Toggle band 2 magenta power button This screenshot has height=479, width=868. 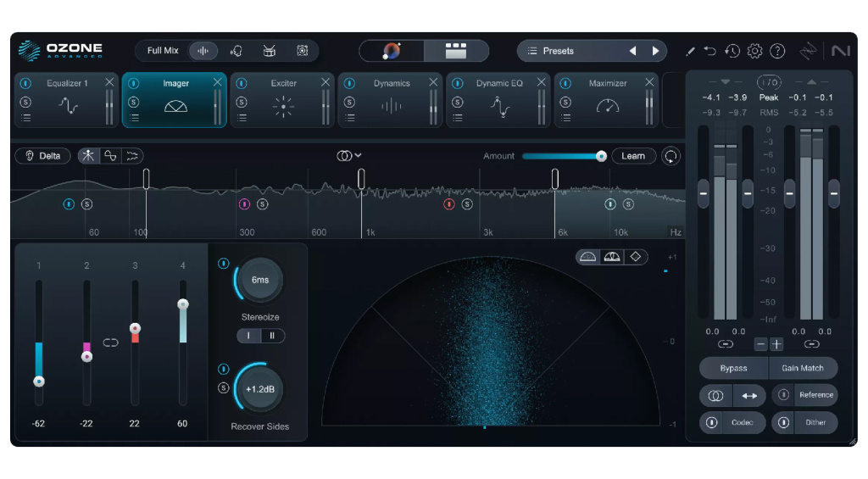pyautogui.click(x=244, y=204)
